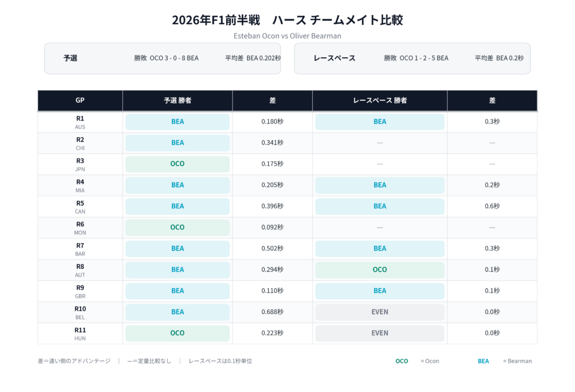The image size is (575, 392).
Task: Click the qualifying gap 0.205秒
Action: click(272, 185)
